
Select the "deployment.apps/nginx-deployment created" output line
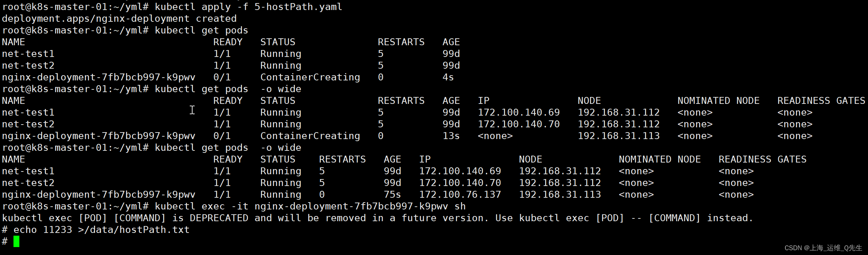tap(119, 19)
